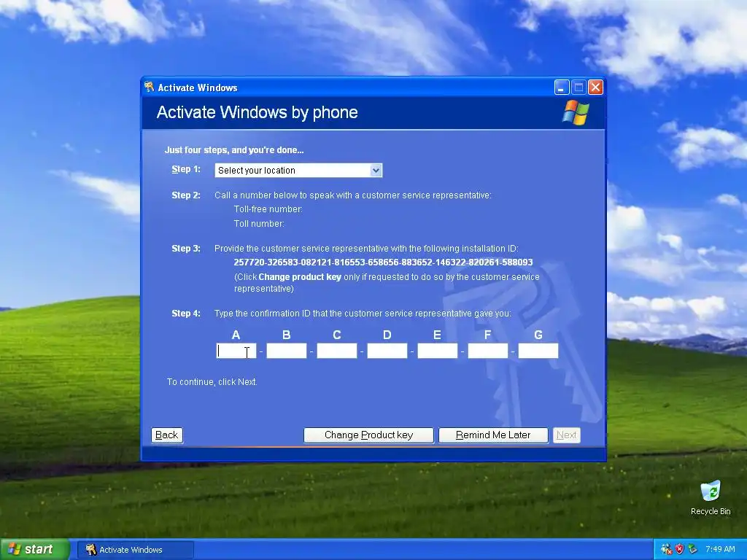The width and height of the screenshot is (747, 560).
Task: Select confirmation ID field G
Action: click(x=538, y=351)
